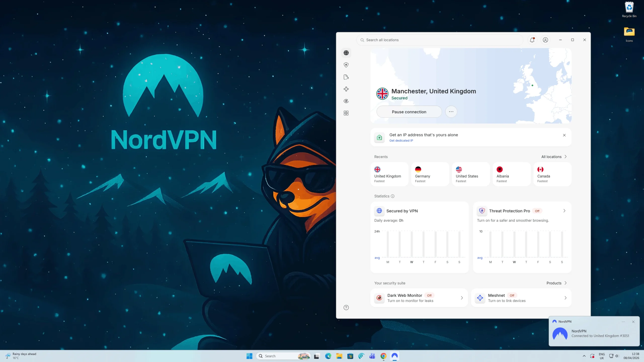Toggle the Meshnet Off badge
Screen dimensions: 644x362
[x=512, y=295]
